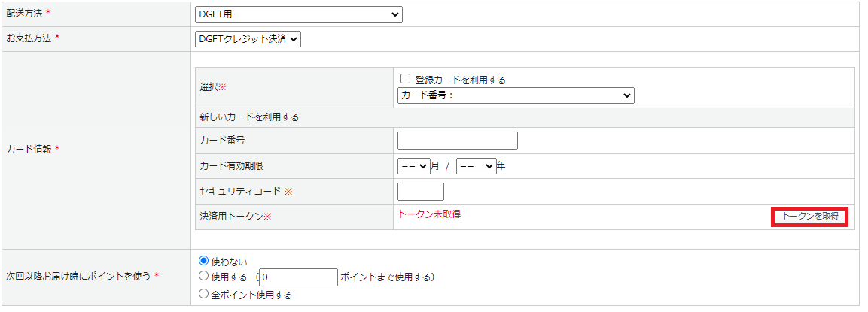This screenshot has width=868, height=312.
Task: Expand the お支払方法 DGFTクレジット決済 dropdown
Action: coord(248,39)
